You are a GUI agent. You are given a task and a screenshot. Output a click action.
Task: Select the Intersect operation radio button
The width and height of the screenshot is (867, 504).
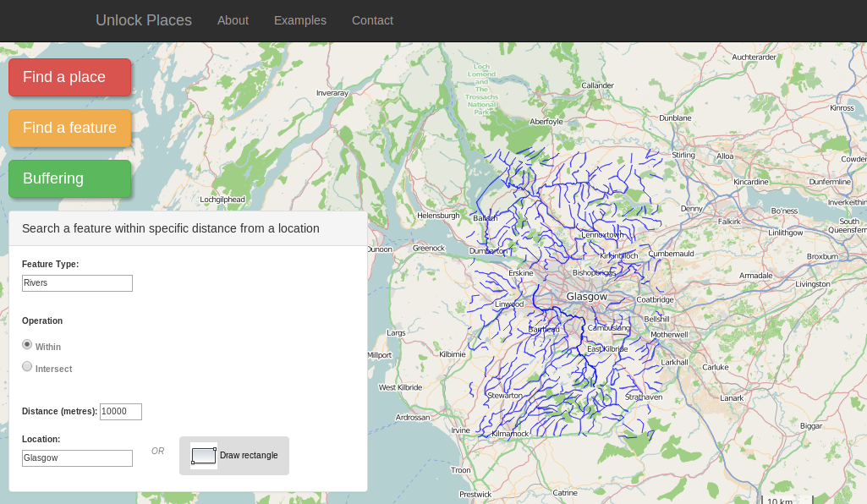coord(27,367)
